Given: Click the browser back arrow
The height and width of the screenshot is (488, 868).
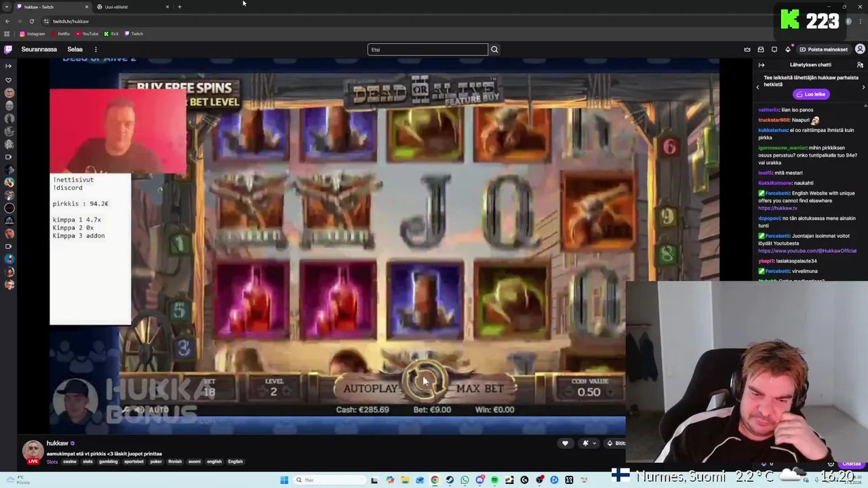Looking at the screenshot, I should pyautogui.click(x=7, y=21).
